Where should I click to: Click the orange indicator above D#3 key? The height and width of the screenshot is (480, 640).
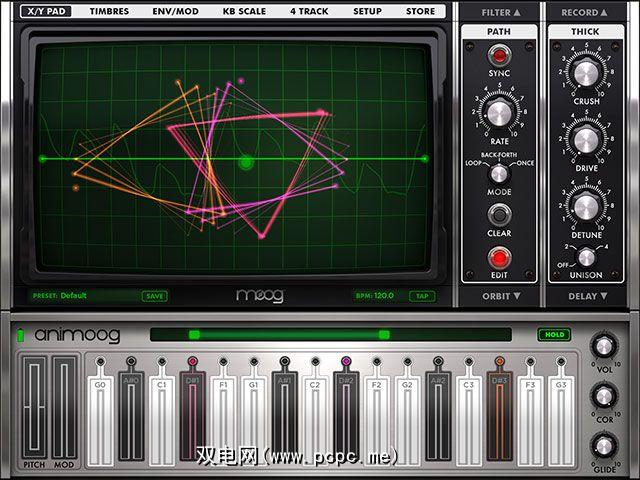pos(500,361)
